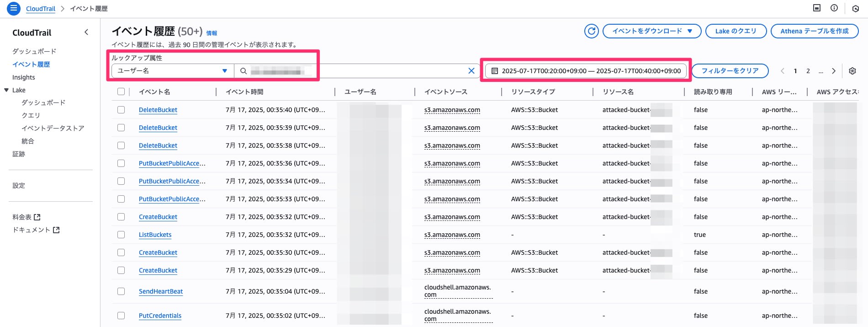Select the DeleteBucket event at 00:35:39

point(121,128)
